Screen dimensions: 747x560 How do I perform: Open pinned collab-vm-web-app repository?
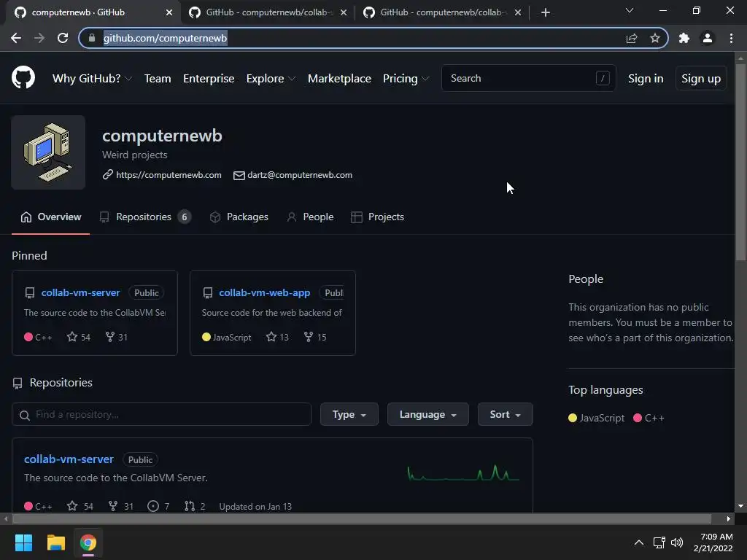(264, 293)
